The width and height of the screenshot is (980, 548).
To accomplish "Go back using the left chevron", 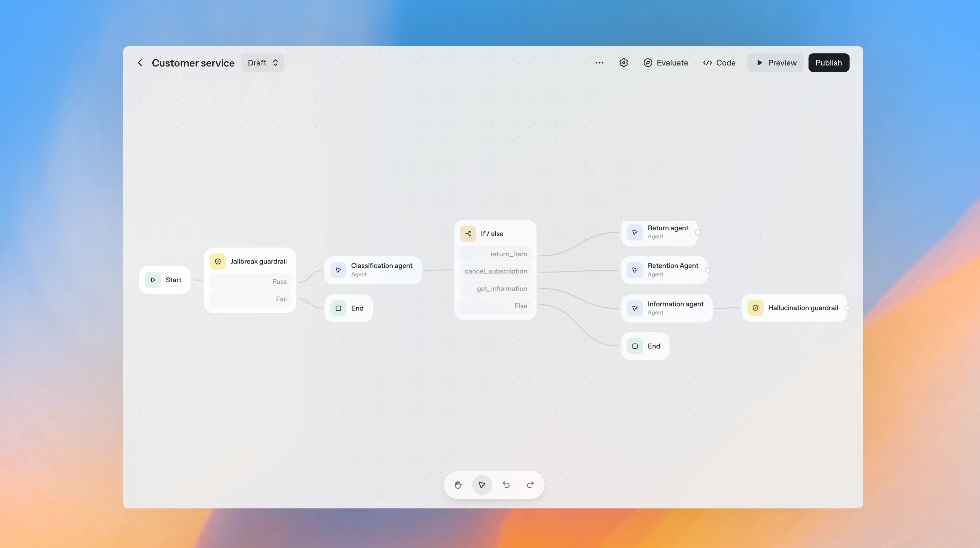I will [x=140, y=63].
